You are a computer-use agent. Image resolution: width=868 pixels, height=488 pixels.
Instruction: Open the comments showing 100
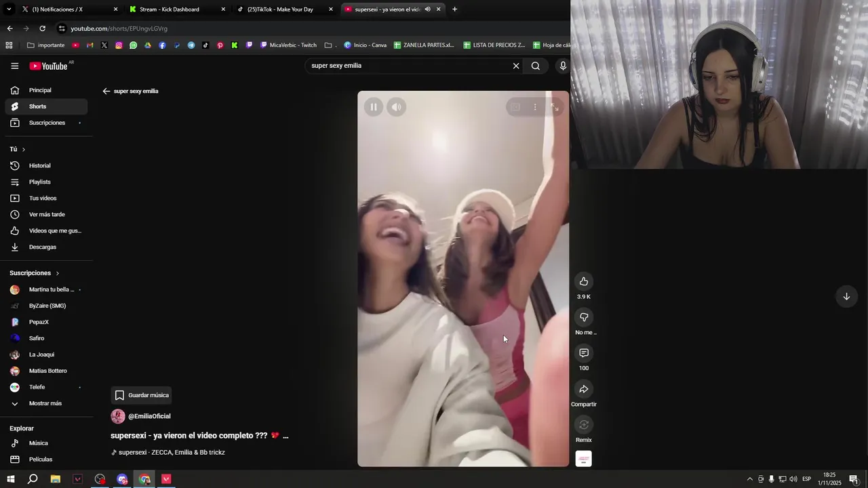click(584, 353)
